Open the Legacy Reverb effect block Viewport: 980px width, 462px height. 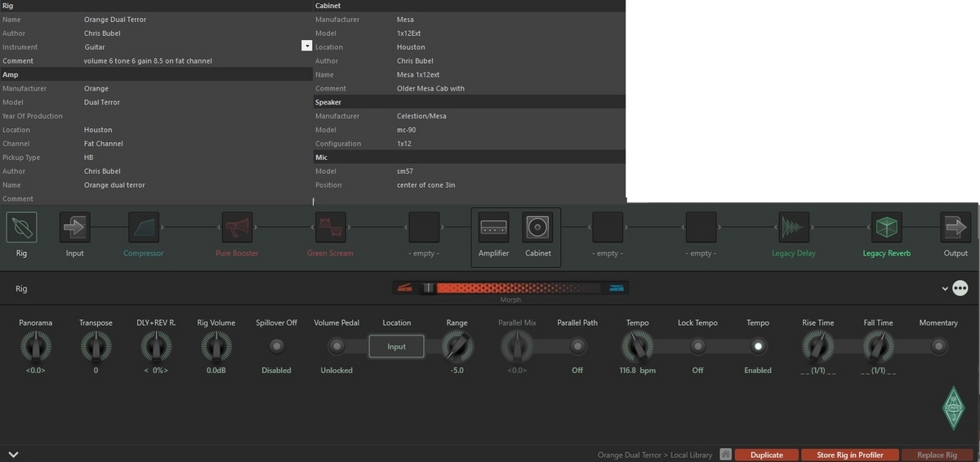tap(887, 227)
